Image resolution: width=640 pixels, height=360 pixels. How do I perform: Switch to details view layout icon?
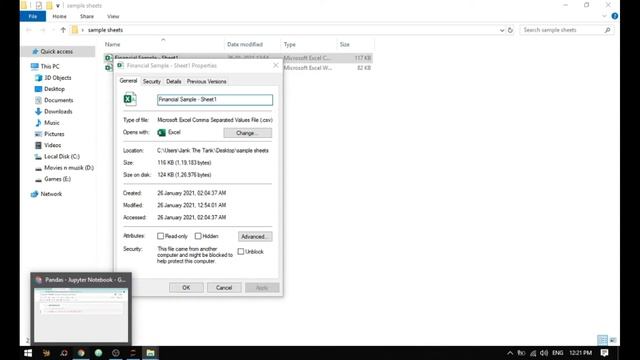tap(602, 340)
